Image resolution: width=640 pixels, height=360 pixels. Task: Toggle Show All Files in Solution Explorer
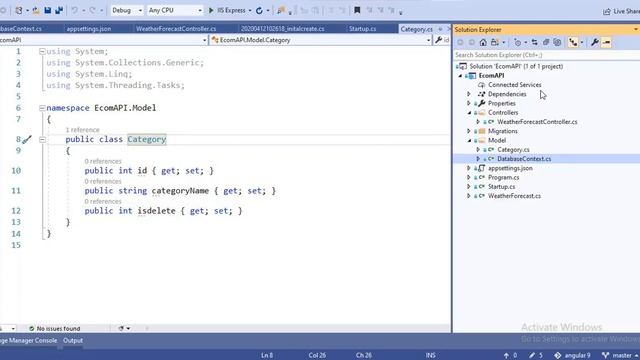[557, 42]
